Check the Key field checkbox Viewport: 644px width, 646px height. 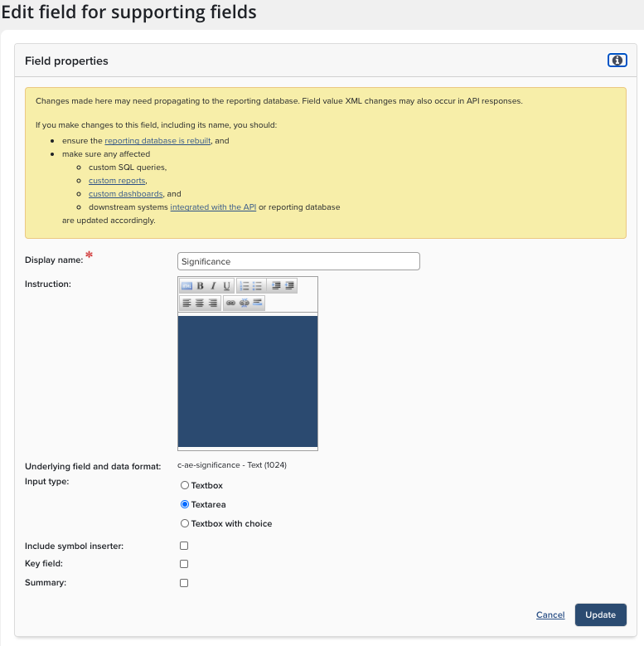(184, 564)
